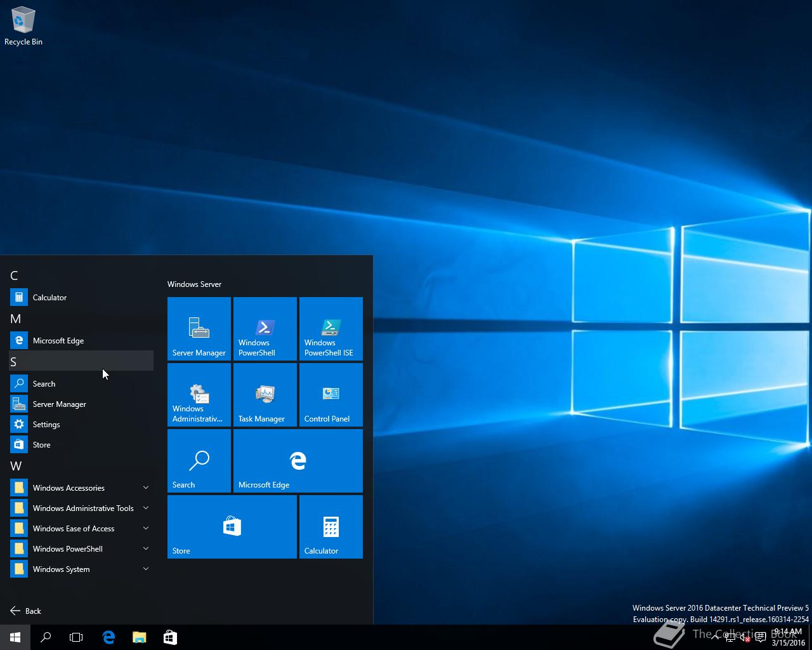Open the Windows PowerShell ISE tile

pos(331,329)
